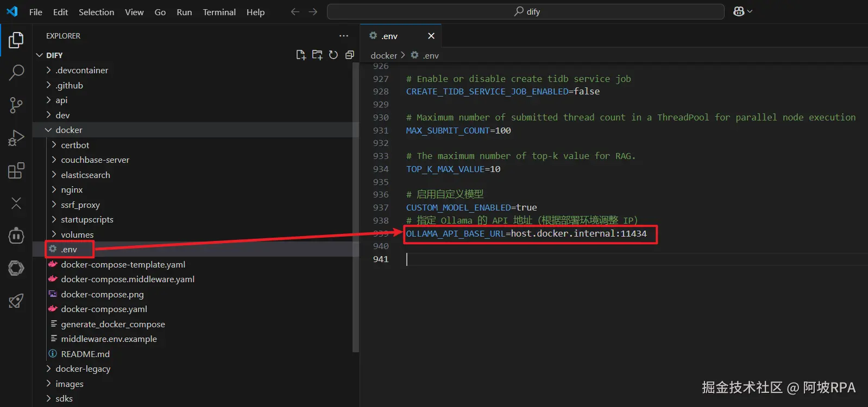Open the Search view icon
This screenshot has height=407, width=868.
[16, 72]
